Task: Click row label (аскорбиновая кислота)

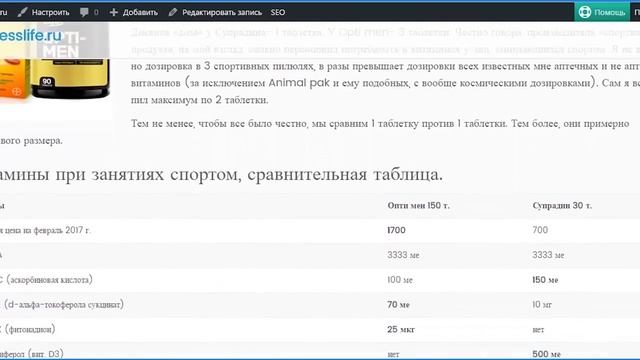Action: pyautogui.click(x=49, y=280)
